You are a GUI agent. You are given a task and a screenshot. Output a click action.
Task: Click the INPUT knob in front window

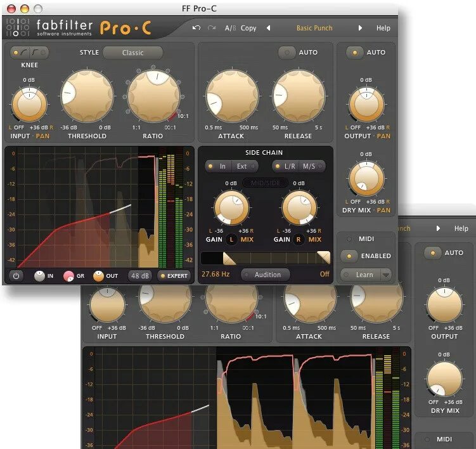click(x=29, y=104)
